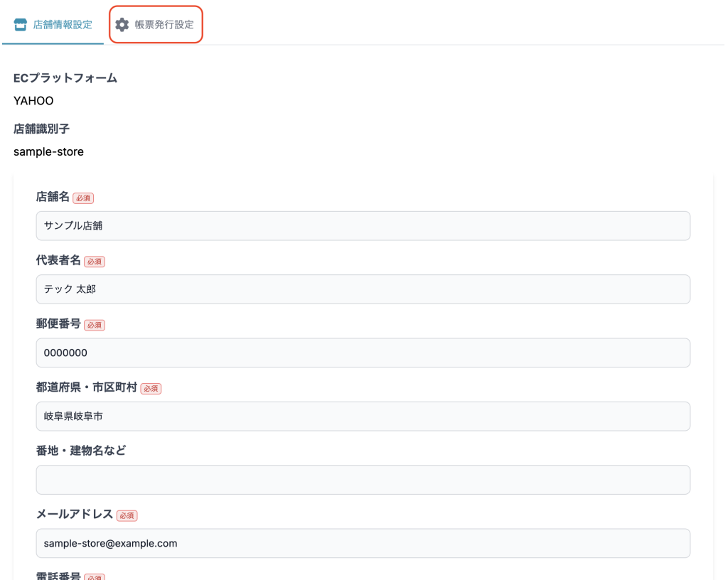This screenshot has height=580, width=728.
Task: Click the メールアドレス field with sample-store@example.com
Action: tap(363, 543)
